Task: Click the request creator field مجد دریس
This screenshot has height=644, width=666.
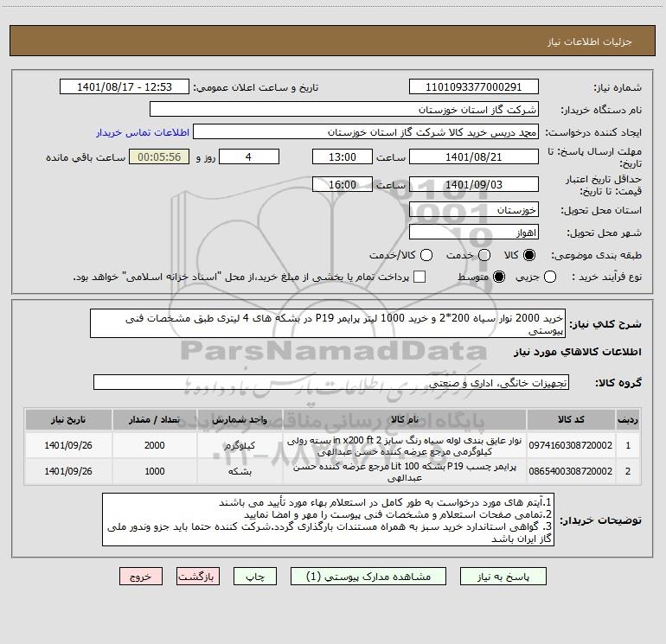Action: click(x=366, y=132)
